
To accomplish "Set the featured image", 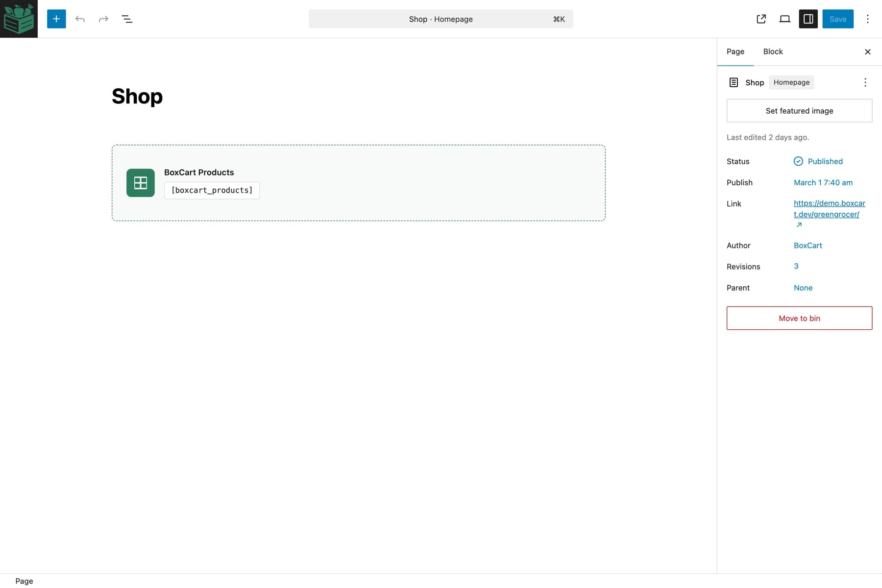I will tap(799, 111).
